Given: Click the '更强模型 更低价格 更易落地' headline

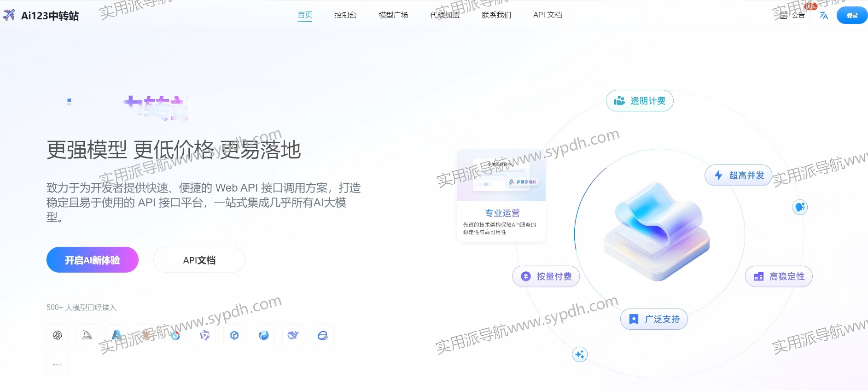Looking at the screenshot, I should tap(174, 150).
